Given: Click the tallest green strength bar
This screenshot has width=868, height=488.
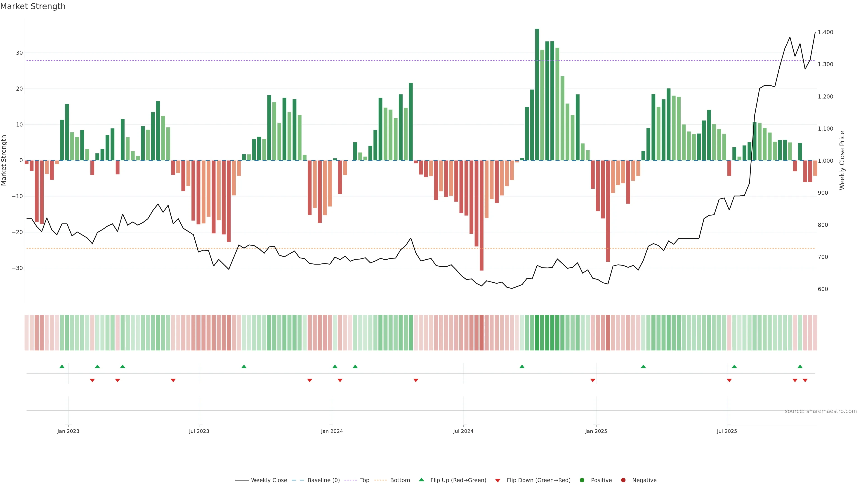Looking at the screenshot, I should coord(537,94).
